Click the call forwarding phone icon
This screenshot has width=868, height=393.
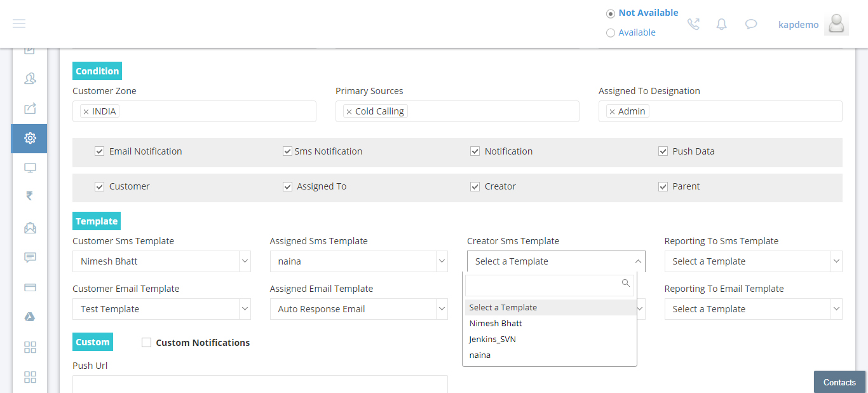(693, 24)
